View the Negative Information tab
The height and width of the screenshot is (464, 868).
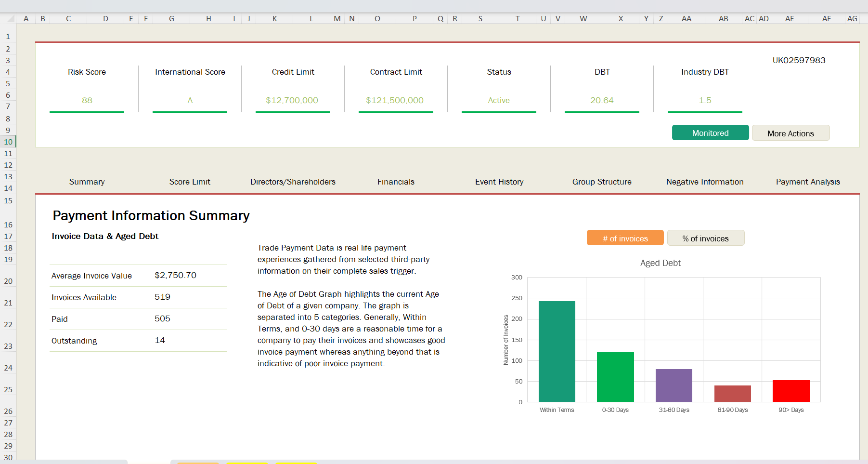pyautogui.click(x=705, y=182)
